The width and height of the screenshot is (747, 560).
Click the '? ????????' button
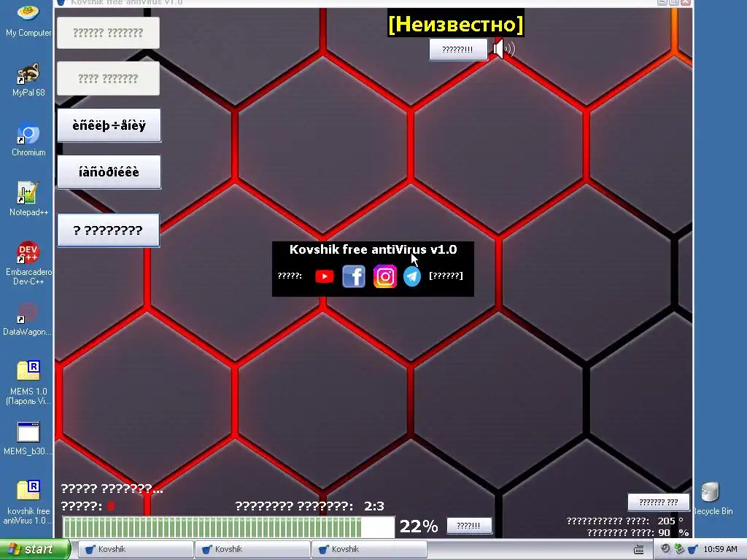coord(108,230)
